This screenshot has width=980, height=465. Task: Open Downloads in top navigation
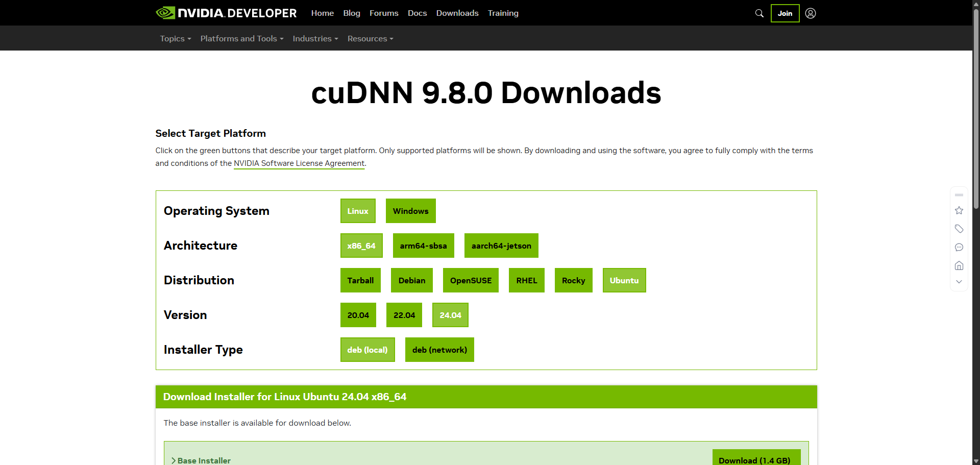(x=457, y=13)
